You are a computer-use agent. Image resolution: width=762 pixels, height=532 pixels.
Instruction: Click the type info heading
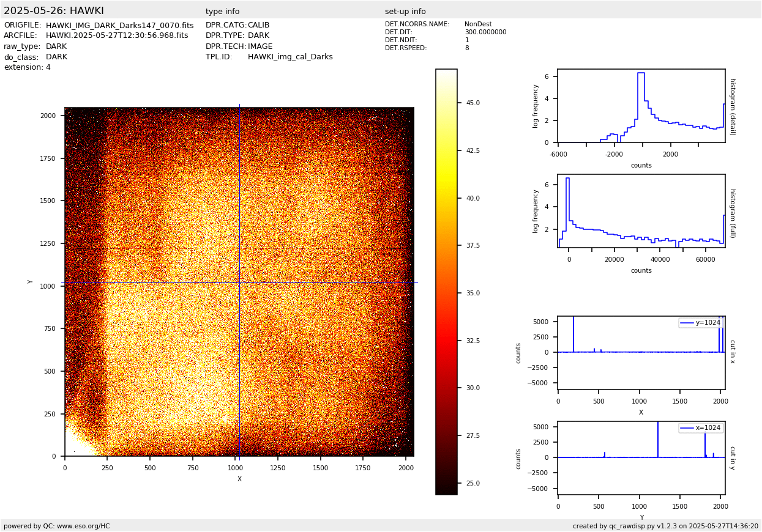click(x=222, y=12)
